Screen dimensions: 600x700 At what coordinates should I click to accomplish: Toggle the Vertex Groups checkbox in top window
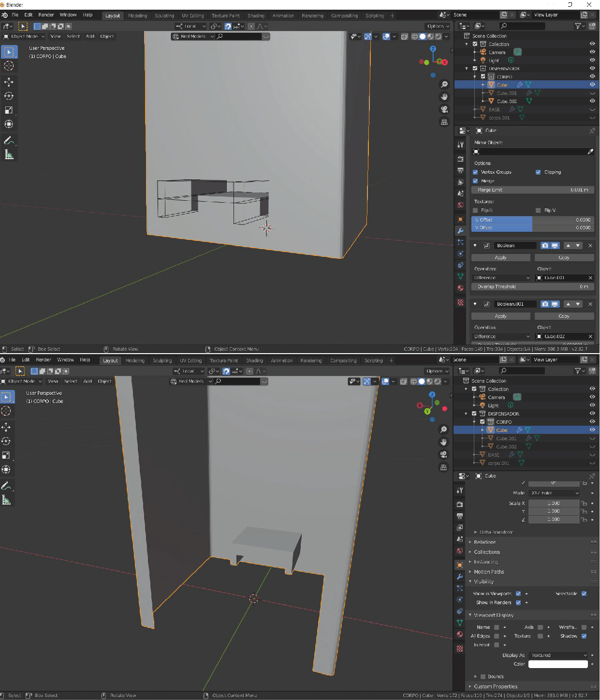click(475, 172)
